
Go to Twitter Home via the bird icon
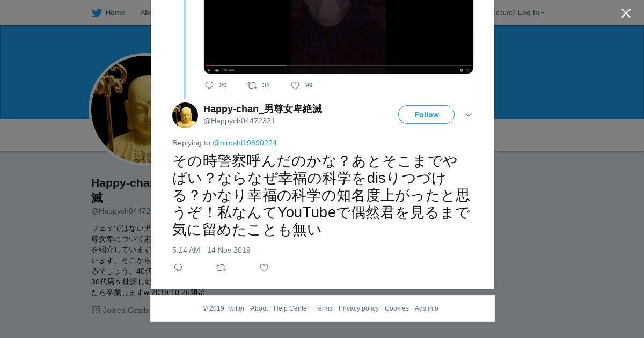(97, 12)
